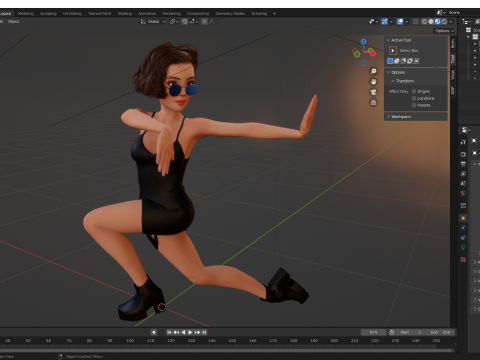480x360 pixels.
Task: Choose Subtract Selection mode icon
Action: pyautogui.click(x=403, y=61)
